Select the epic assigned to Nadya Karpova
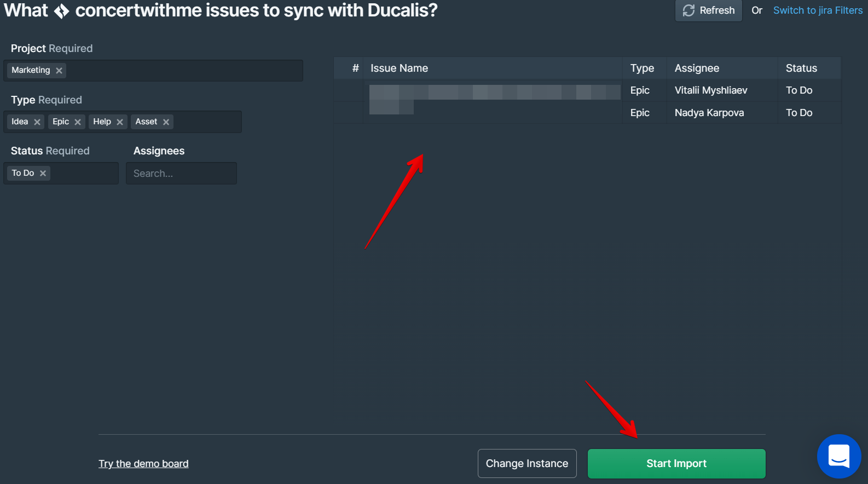This screenshot has height=484, width=868. pyautogui.click(x=493, y=113)
